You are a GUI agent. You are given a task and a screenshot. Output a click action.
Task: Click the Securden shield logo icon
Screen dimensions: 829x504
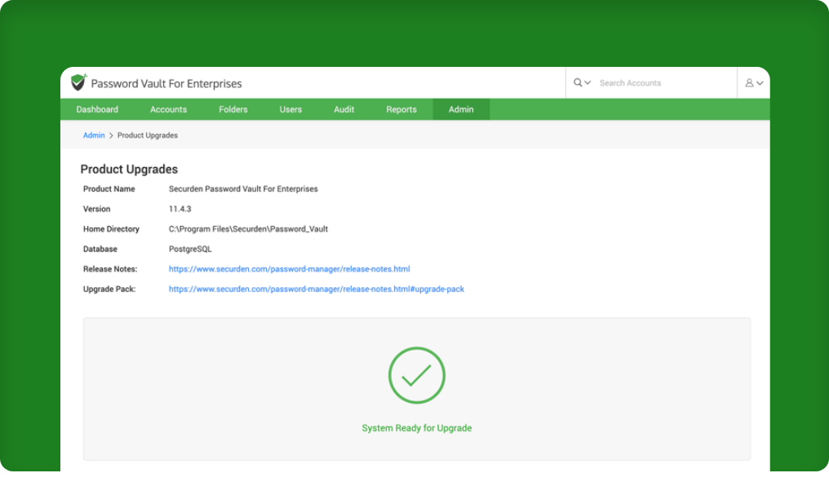pyautogui.click(x=78, y=82)
